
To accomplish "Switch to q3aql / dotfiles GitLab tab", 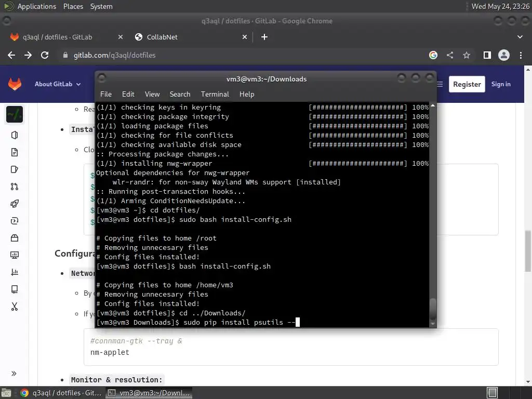I will tap(66, 37).
